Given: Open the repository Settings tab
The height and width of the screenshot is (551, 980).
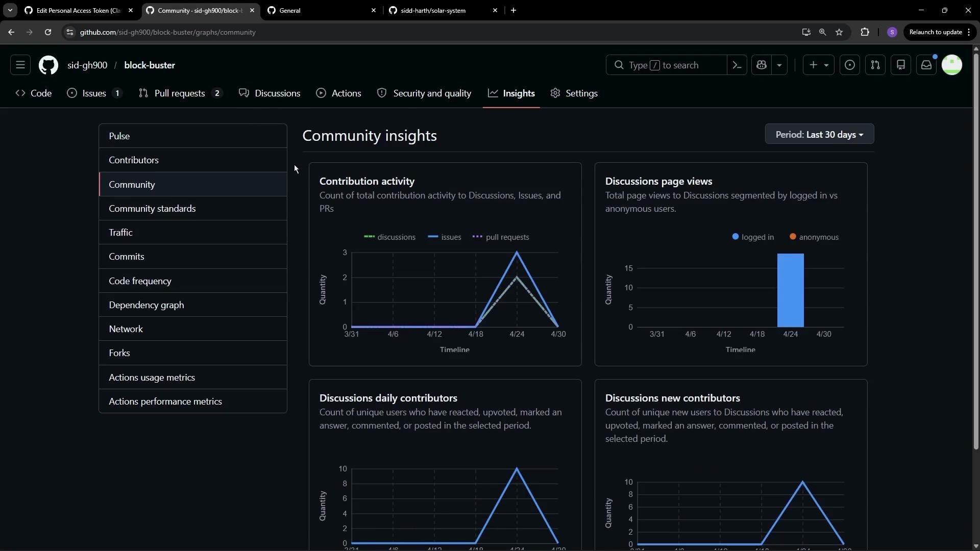Looking at the screenshot, I should (x=574, y=93).
